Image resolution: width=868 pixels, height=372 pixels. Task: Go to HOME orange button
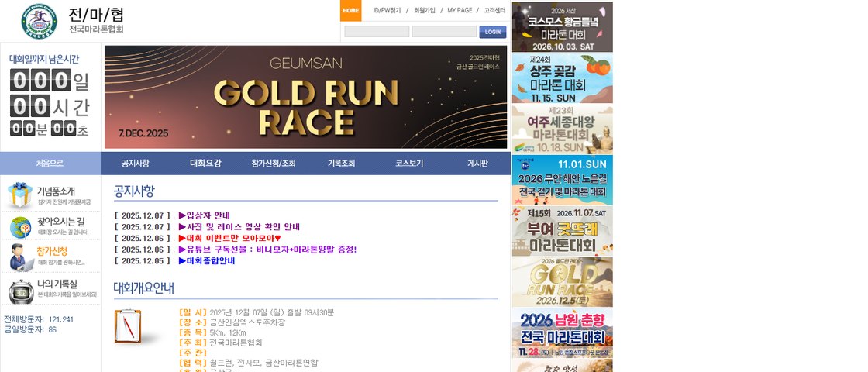click(x=350, y=11)
